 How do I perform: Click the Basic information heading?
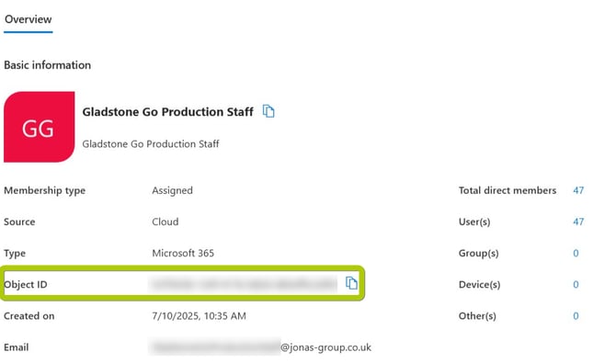[48, 65]
